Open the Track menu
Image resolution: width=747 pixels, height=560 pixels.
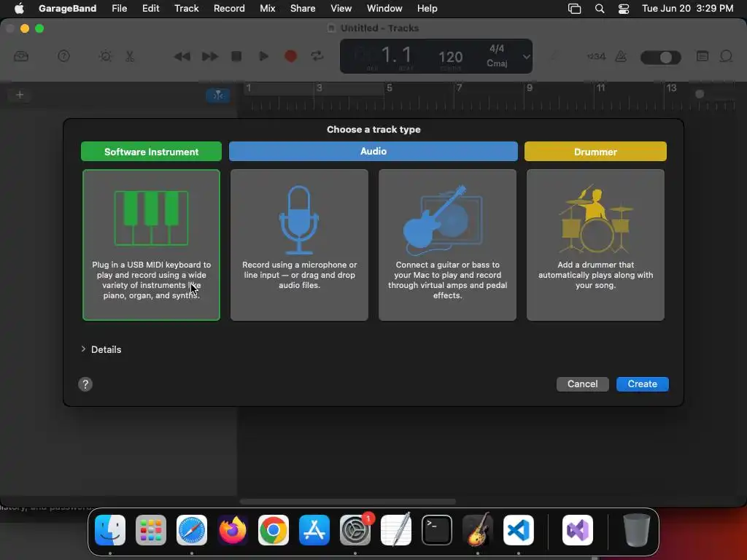coord(186,9)
